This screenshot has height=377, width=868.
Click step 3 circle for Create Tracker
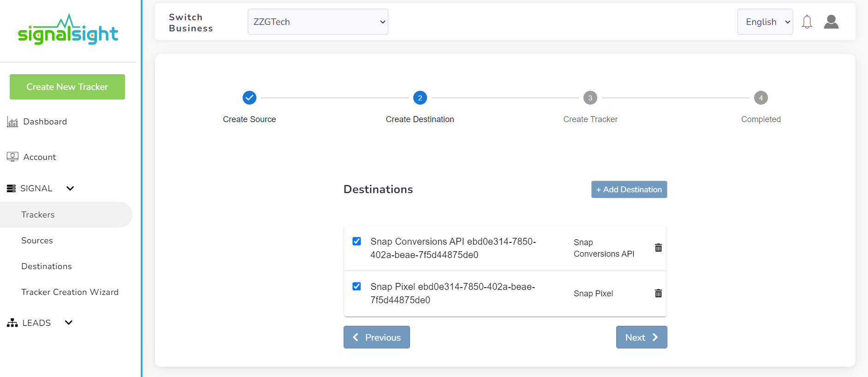click(590, 98)
